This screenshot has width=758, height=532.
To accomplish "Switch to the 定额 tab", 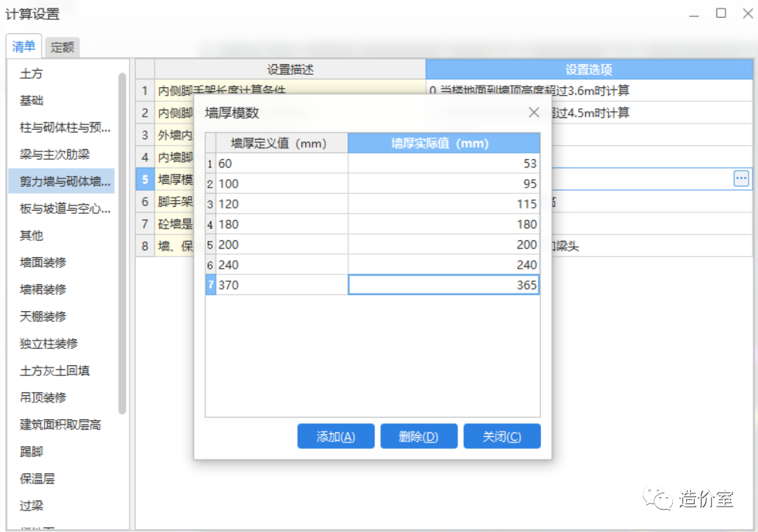I will click(x=62, y=47).
